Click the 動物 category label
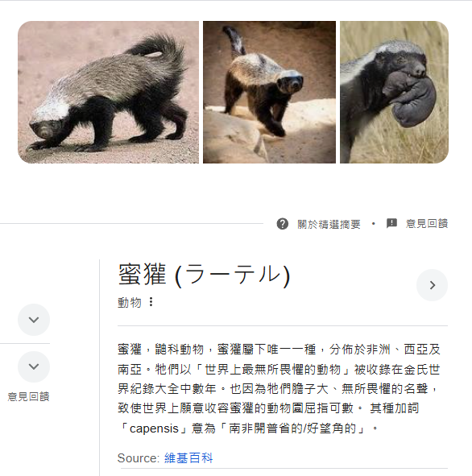Image resolution: width=472 pixels, height=476 pixels. 130,302
